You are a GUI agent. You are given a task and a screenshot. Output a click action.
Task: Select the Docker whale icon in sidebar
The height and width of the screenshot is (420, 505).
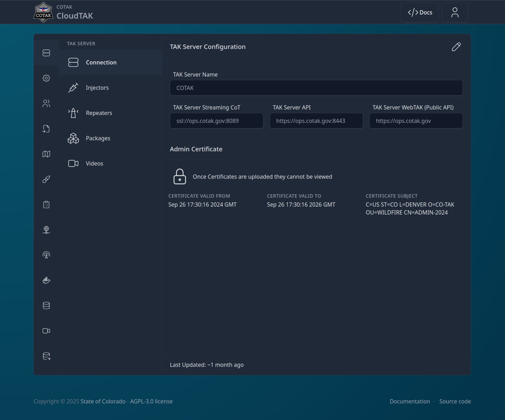point(46,280)
